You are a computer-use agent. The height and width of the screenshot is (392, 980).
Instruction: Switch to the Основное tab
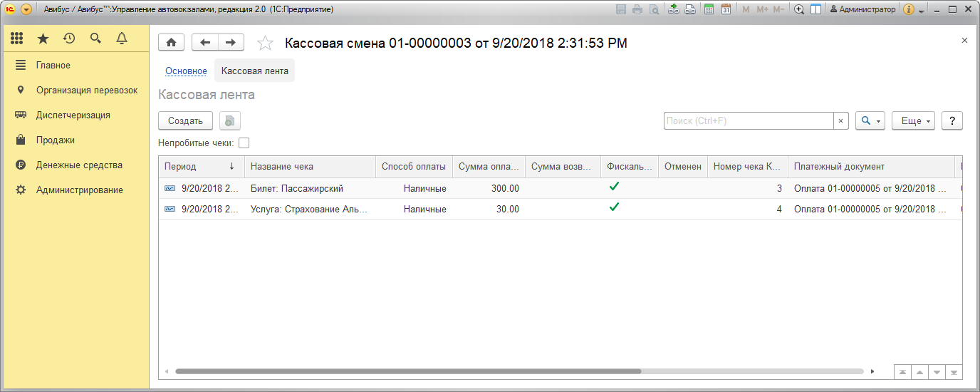[x=186, y=71]
